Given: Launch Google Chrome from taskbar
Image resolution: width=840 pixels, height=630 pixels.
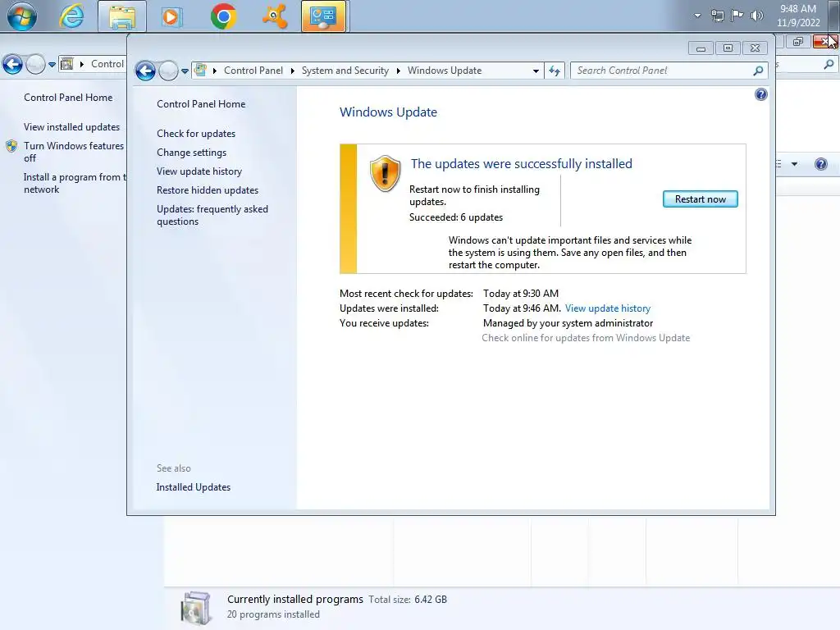Looking at the screenshot, I should (x=223, y=16).
